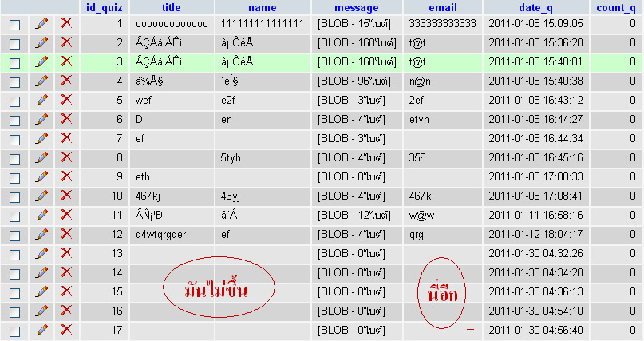The image size is (644, 341).
Task: Edit row 7 titled ef
Action: click(x=41, y=139)
